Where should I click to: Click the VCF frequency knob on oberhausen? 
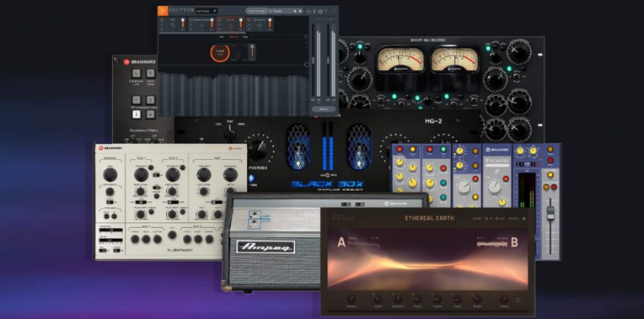click(x=204, y=174)
